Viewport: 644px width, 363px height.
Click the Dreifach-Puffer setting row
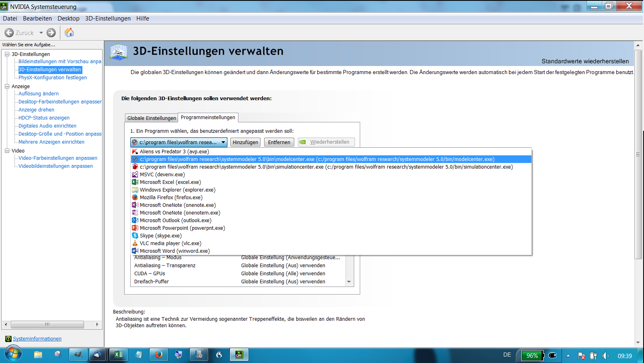[x=238, y=282]
